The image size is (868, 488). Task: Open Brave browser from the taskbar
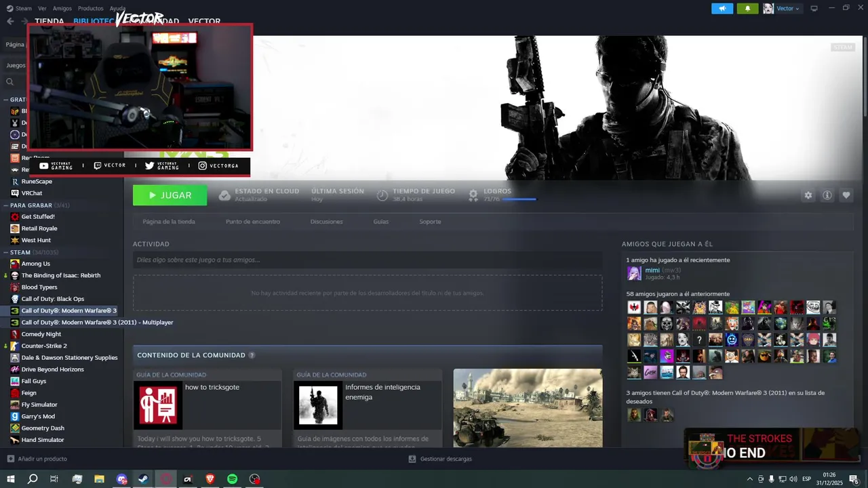click(x=210, y=479)
